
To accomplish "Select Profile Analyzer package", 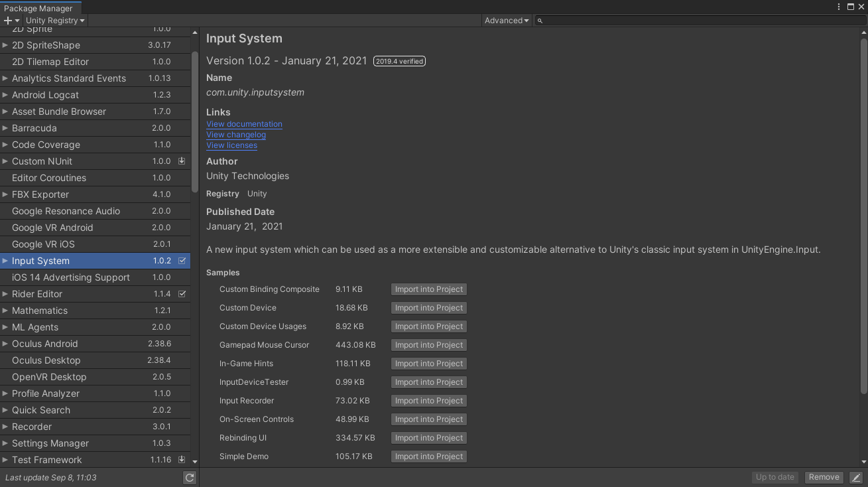I will click(95, 393).
